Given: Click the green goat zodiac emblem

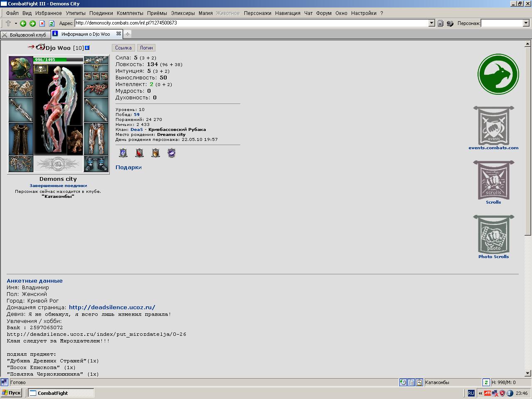Looking at the screenshot, I should pos(498,74).
